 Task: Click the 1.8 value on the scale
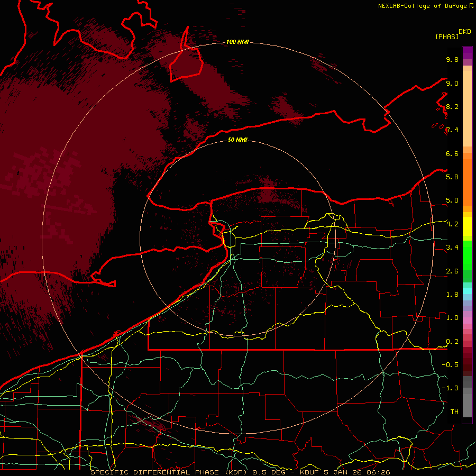click(452, 295)
